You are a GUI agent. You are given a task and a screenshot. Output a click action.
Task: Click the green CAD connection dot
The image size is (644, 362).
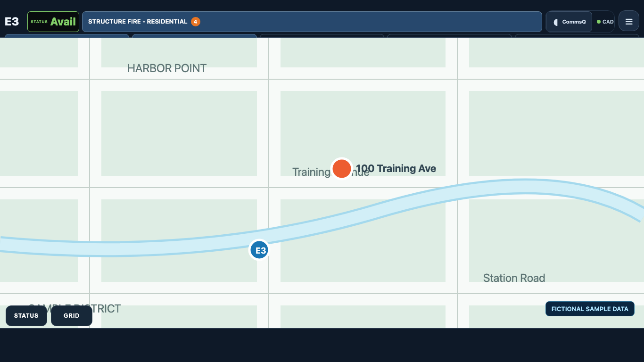(599, 22)
